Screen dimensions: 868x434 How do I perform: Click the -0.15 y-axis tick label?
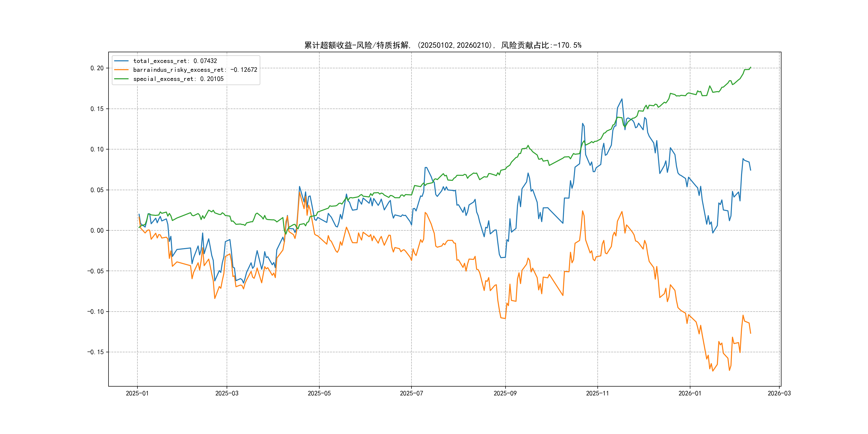click(x=95, y=352)
